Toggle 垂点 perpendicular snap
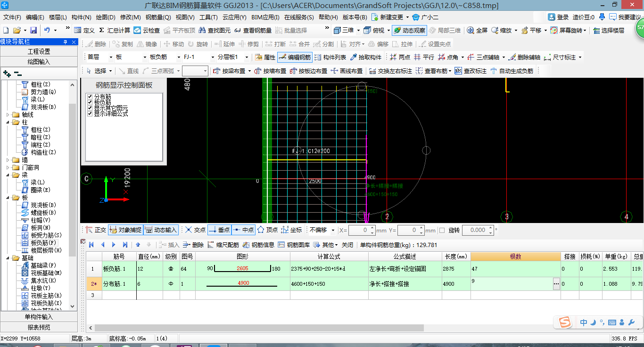The image size is (644, 347). pyautogui.click(x=219, y=230)
